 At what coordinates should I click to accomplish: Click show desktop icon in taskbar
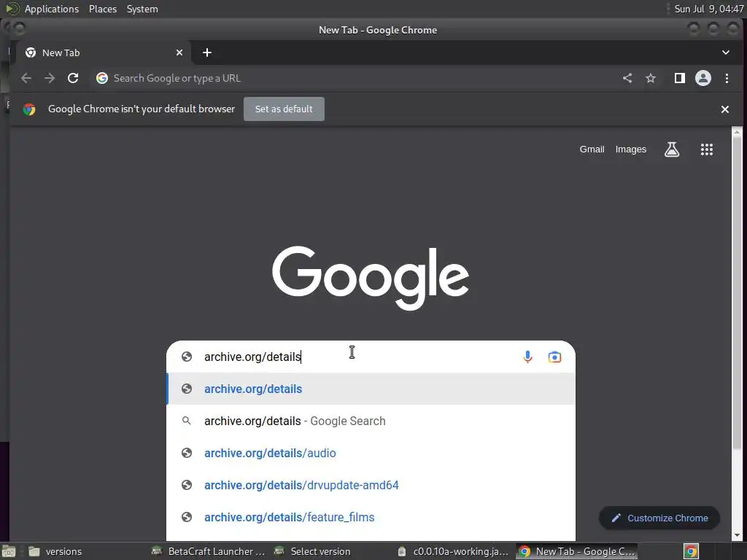9,552
